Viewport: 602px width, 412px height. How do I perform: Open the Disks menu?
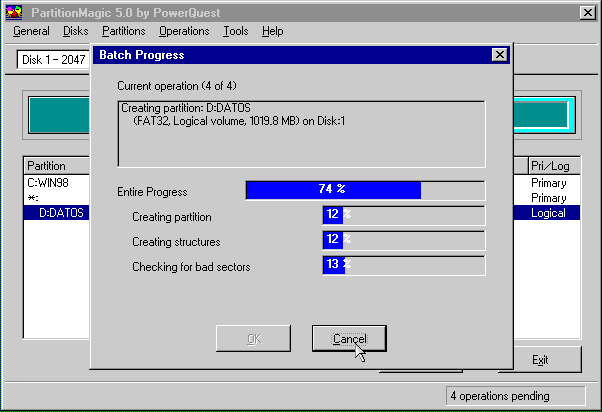tap(76, 31)
